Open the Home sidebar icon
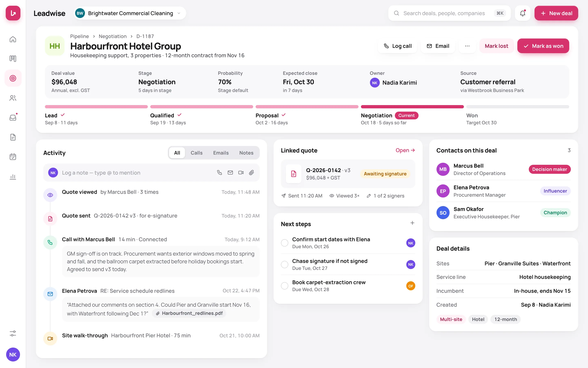This screenshot has width=588, height=368. pyautogui.click(x=13, y=39)
